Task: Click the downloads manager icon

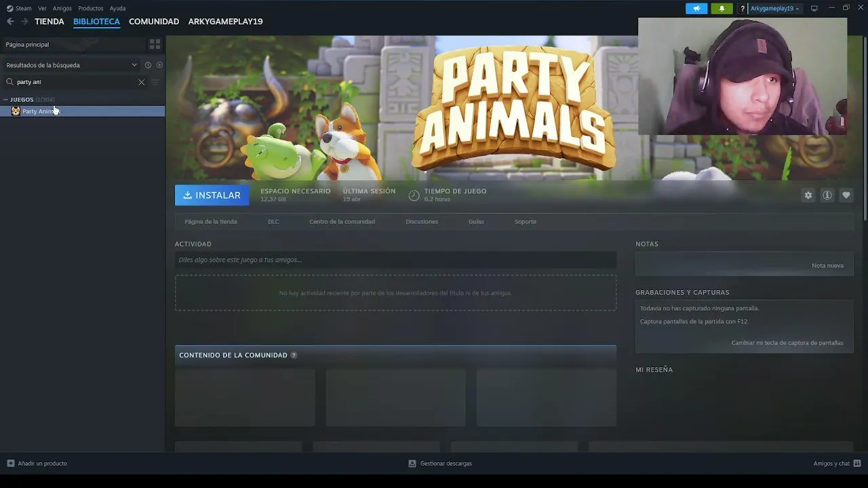Action: 412,464
